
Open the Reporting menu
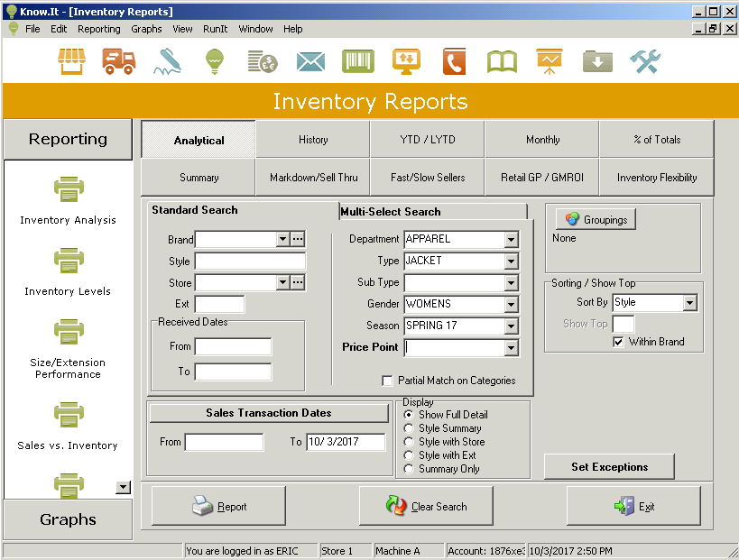[x=99, y=29]
